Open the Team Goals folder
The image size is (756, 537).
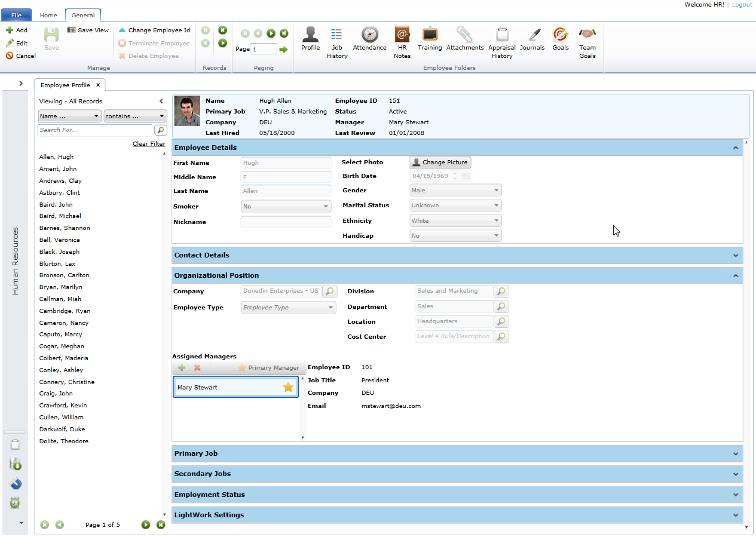pyautogui.click(x=587, y=42)
